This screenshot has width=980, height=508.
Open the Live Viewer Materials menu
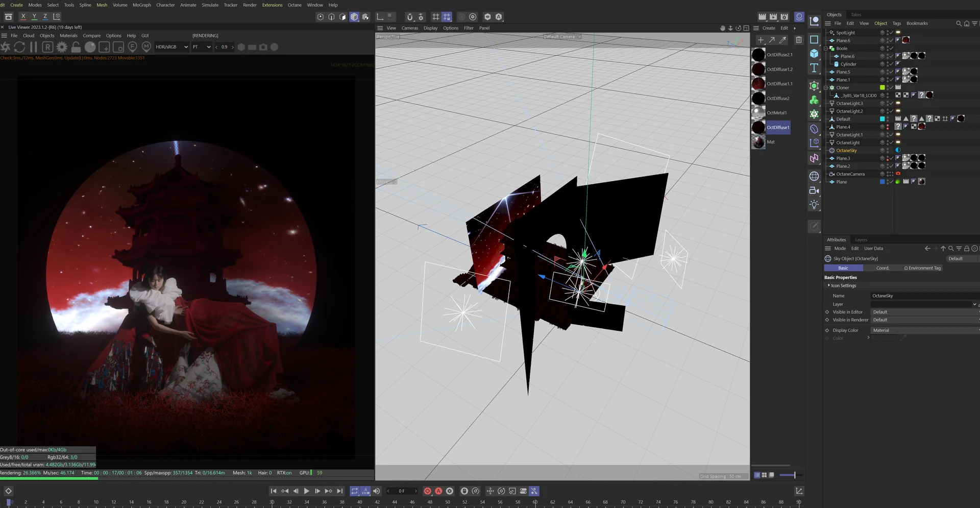coord(68,36)
